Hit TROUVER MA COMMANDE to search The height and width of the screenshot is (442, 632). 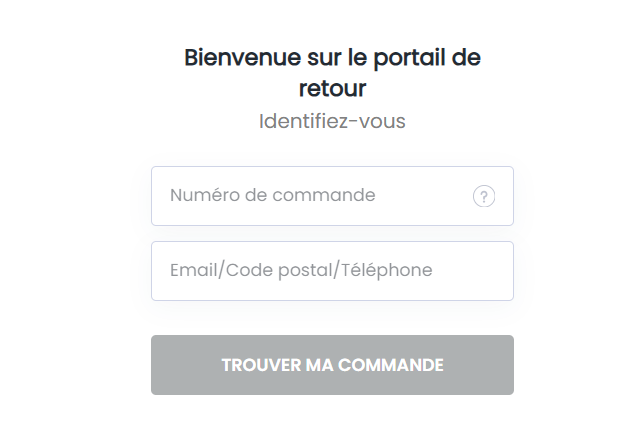(x=332, y=365)
